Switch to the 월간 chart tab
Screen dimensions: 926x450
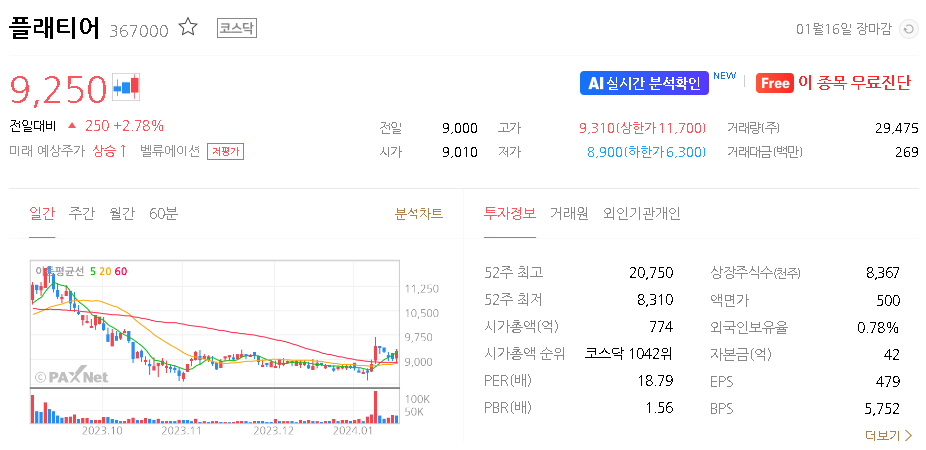tap(122, 213)
